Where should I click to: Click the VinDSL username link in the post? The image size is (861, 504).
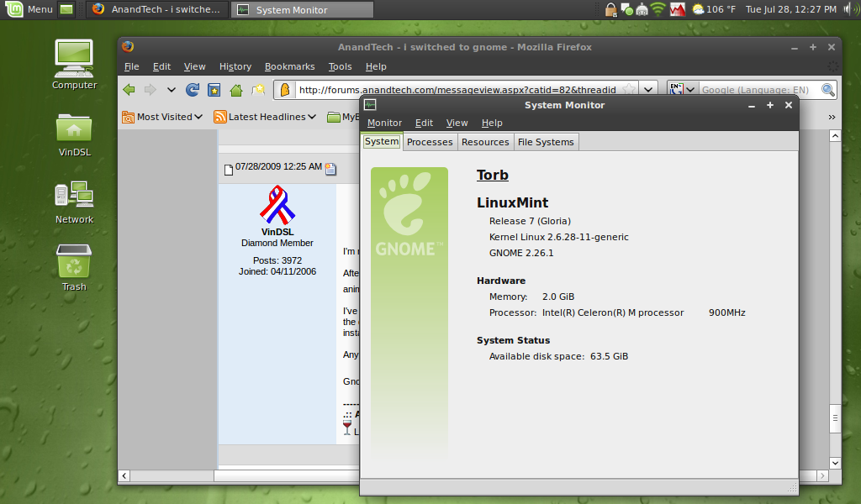277,232
